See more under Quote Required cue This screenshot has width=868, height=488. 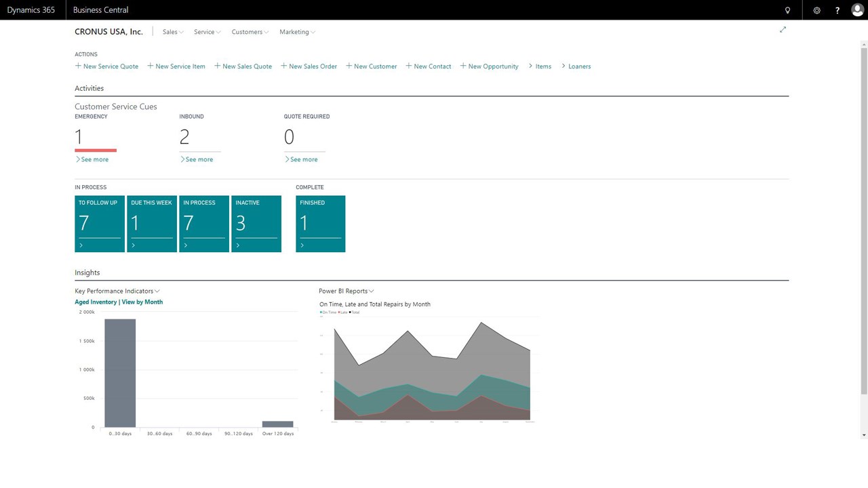[301, 159]
